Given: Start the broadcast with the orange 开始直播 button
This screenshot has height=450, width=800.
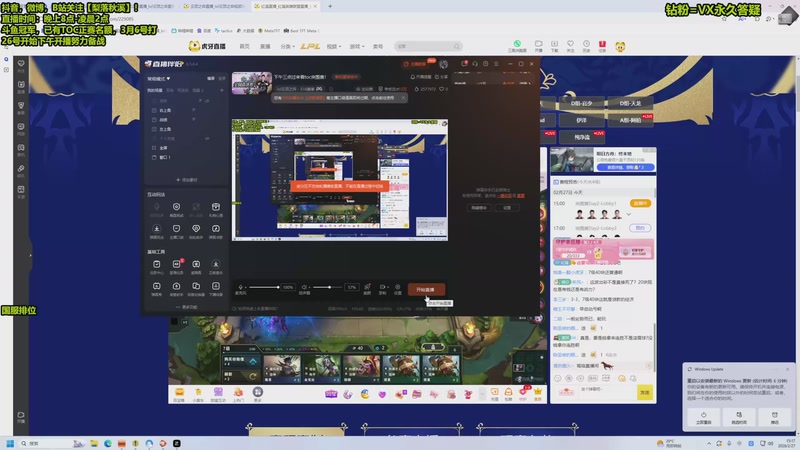Looking at the screenshot, I should pyautogui.click(x=426, y=289).
